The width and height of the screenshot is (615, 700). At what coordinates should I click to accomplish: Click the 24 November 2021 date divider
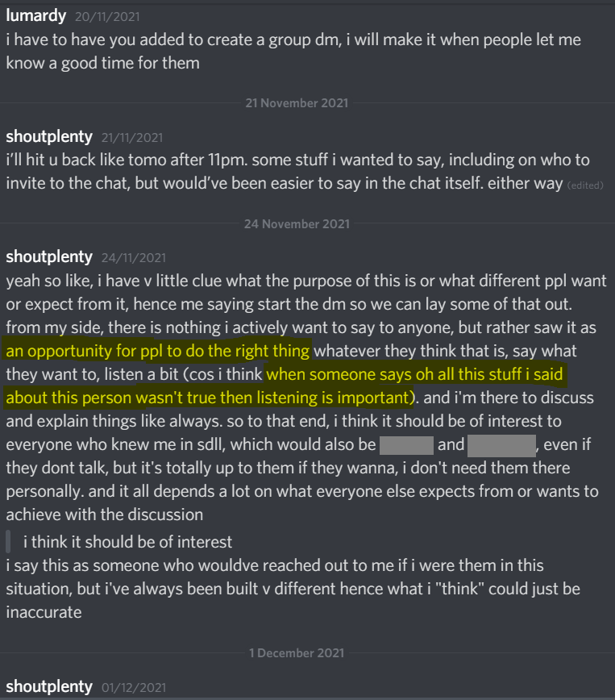tap(297, 223)
